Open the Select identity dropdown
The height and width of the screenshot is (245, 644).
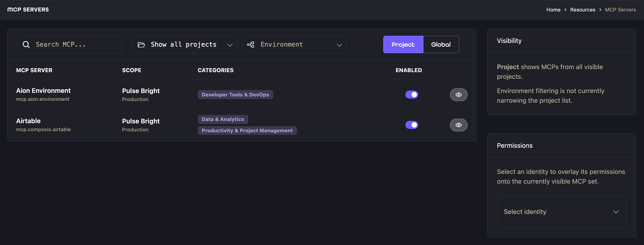pos(562,211)
